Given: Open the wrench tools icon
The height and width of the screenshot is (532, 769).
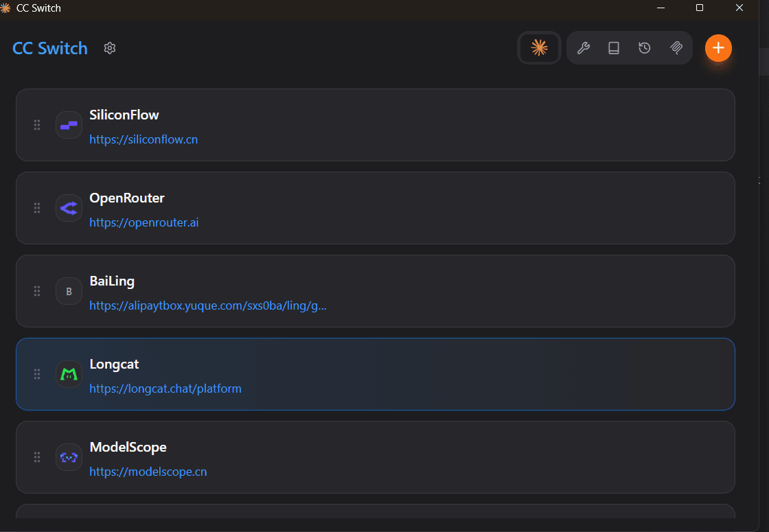Looking at the screenshot, I should (583, 48).
